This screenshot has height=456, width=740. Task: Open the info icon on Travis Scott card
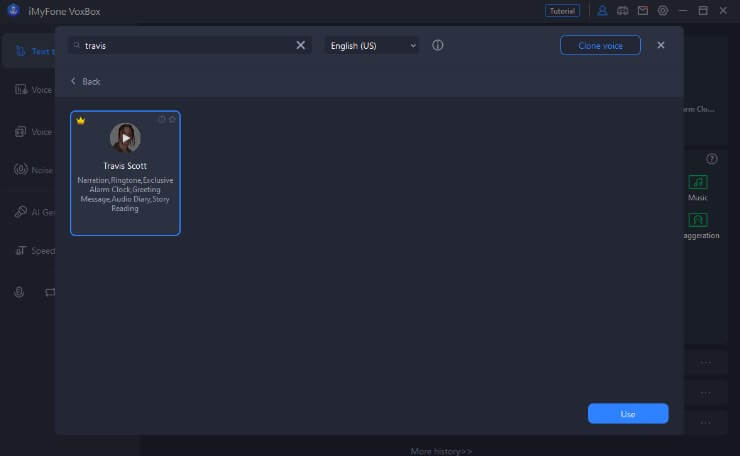(162, 119)
